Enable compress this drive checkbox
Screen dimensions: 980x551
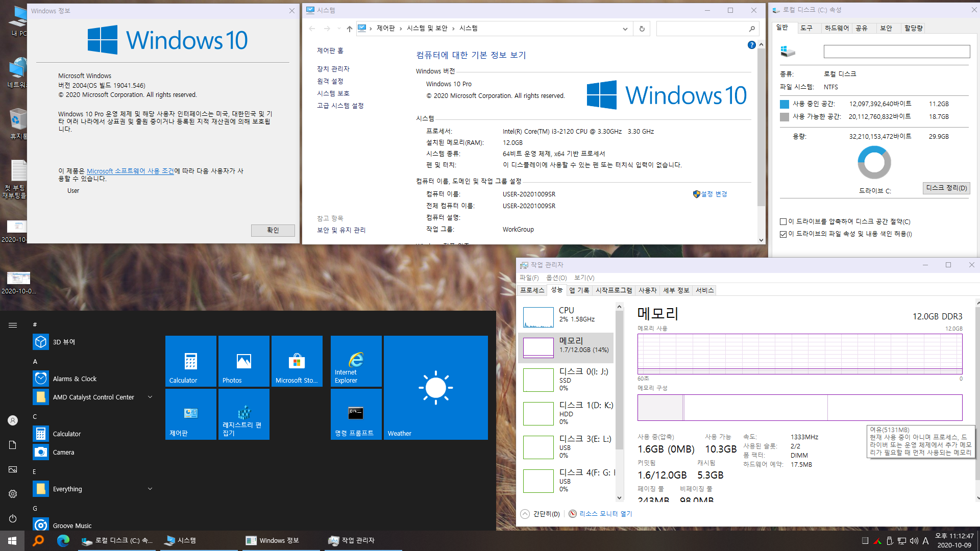click(x=783, y=221)
